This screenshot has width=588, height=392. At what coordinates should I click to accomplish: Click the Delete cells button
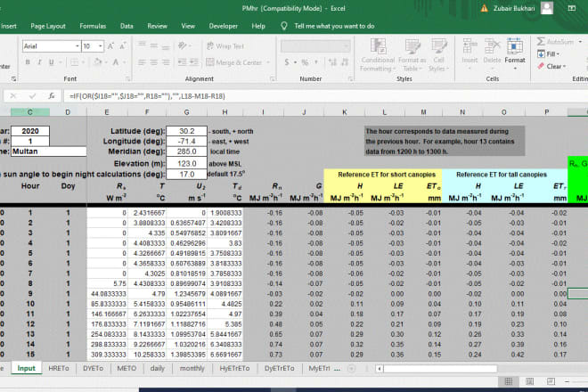(x=492, y=54)
